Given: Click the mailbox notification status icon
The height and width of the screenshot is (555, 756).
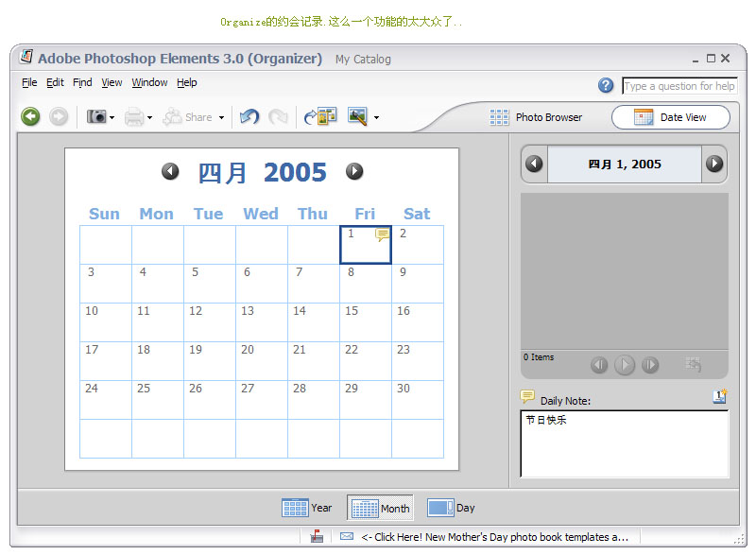Looking at the screenshot, I should (x=317, y=536).
